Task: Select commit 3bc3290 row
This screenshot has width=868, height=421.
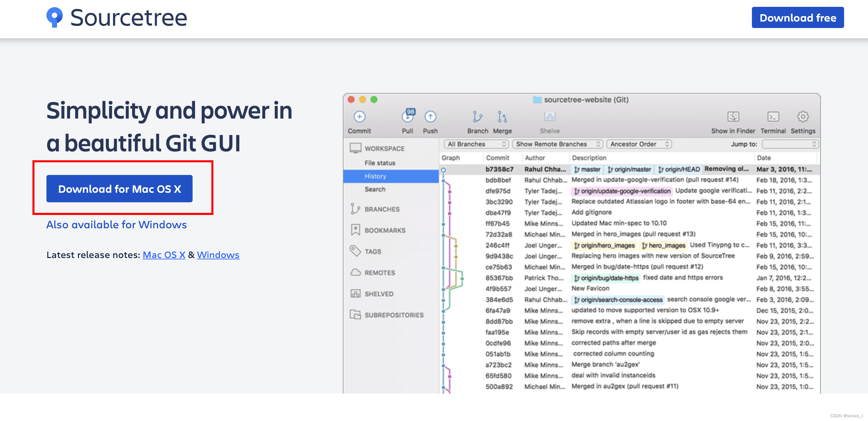Action: pos(629,202)
